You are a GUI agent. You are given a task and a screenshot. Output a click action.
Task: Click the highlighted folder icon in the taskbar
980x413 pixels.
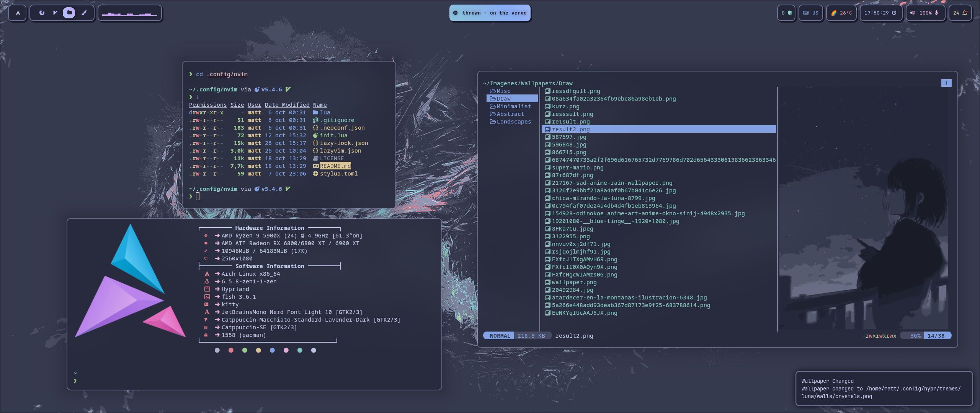tap(69, 13)
